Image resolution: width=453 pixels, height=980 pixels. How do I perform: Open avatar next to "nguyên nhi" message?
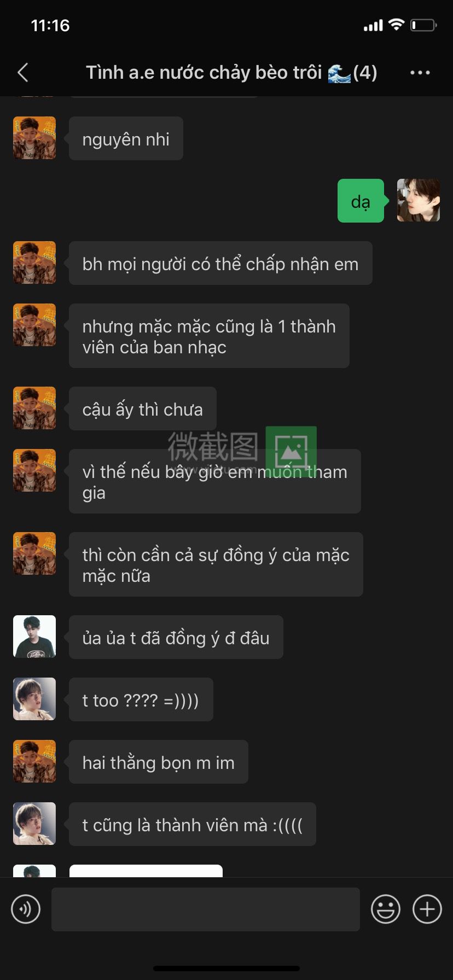[34, 138]
